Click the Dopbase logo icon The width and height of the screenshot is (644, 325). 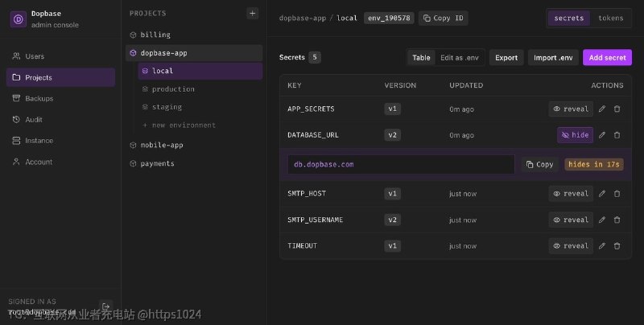18,19
